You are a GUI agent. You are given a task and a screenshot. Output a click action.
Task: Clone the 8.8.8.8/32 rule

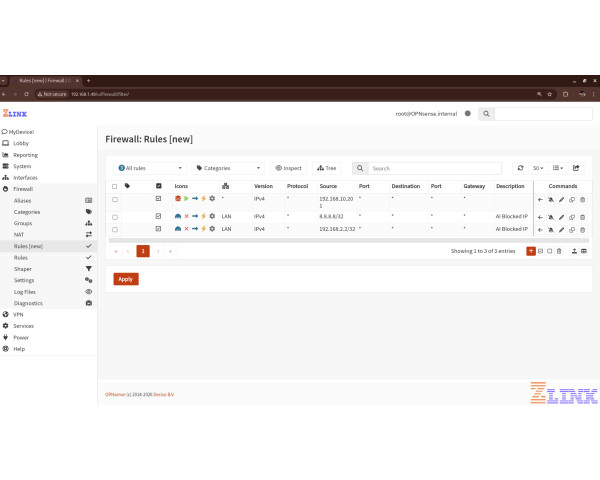[x=572, y=216]
